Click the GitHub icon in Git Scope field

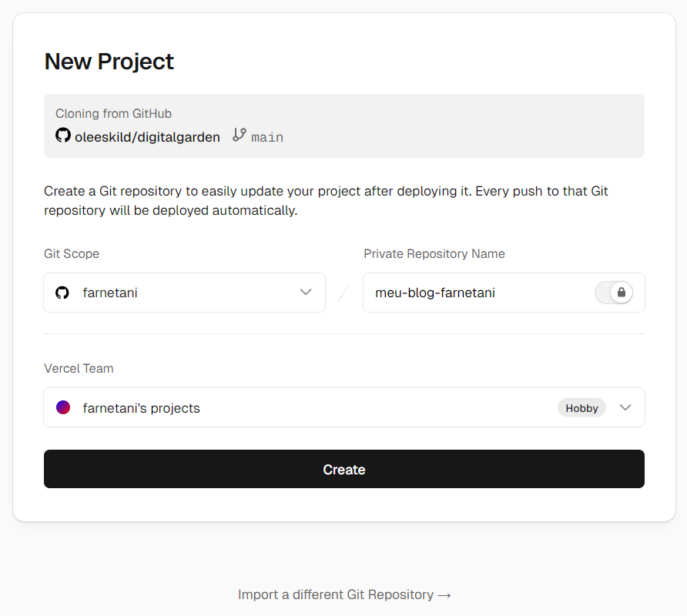click(62, 293)
